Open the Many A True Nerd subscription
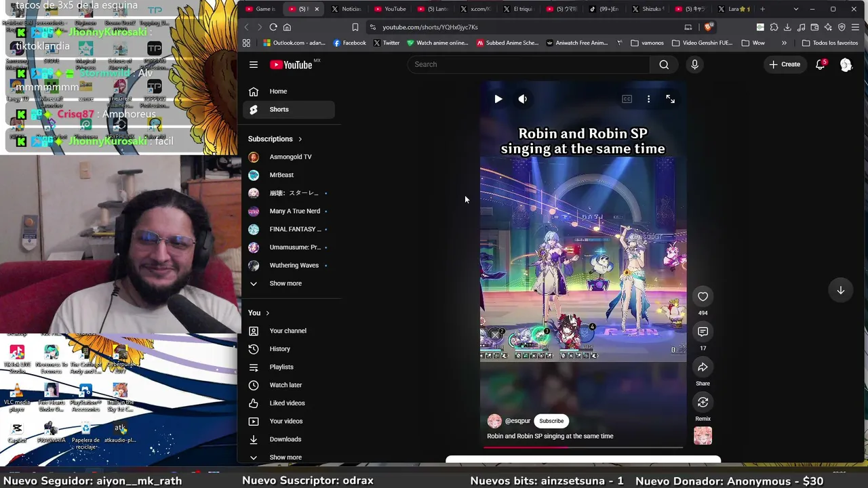868x488 pixels. 289,211
